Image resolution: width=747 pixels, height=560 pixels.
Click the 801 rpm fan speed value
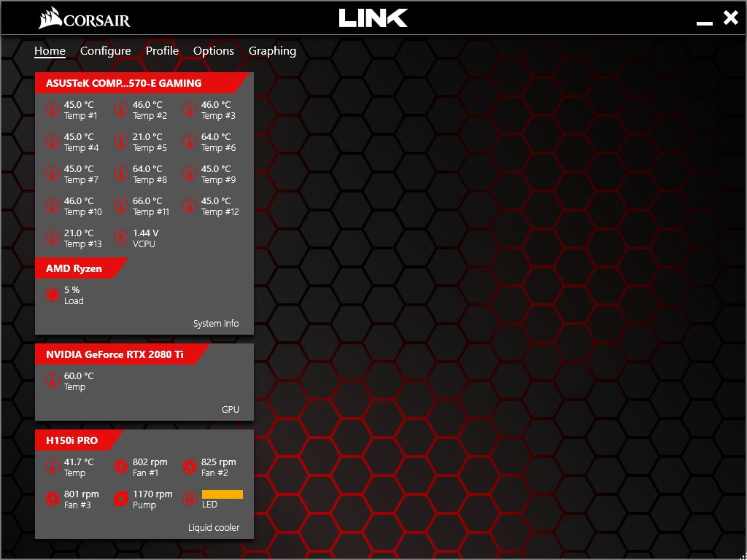[x=82, y=494]
